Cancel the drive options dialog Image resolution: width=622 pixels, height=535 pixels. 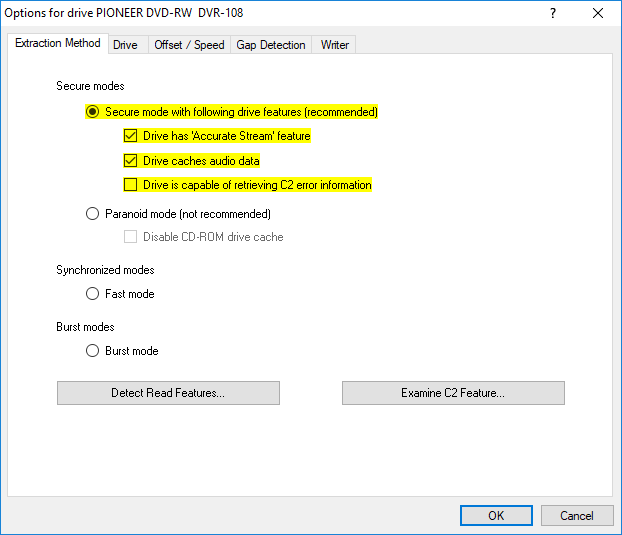point(577,516)
